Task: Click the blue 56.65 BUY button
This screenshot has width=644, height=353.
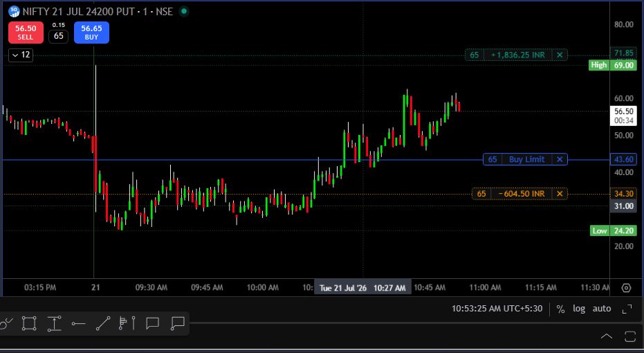Action: tap(91, 33)
